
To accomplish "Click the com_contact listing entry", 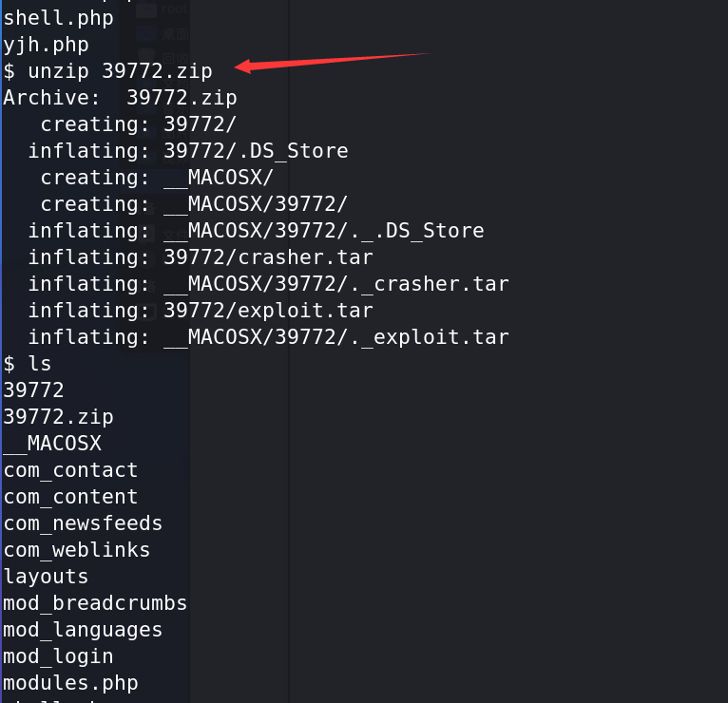I will coord(70,470).
